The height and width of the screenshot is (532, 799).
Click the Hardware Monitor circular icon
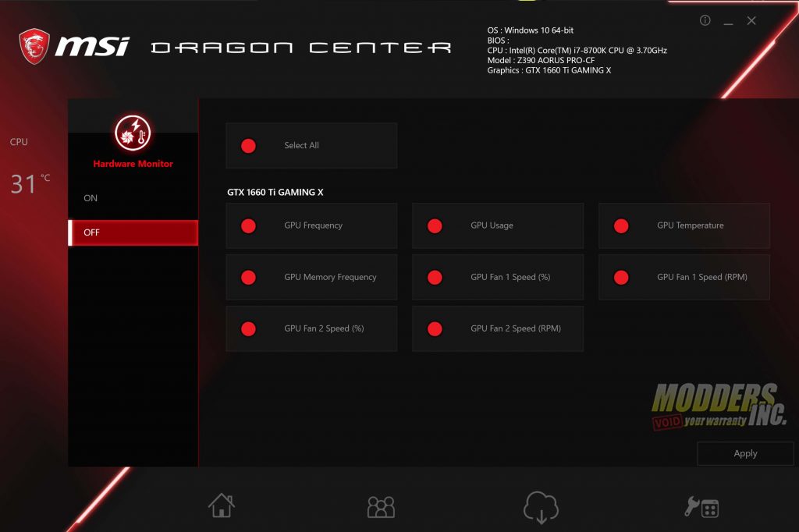tap(133, 133)
